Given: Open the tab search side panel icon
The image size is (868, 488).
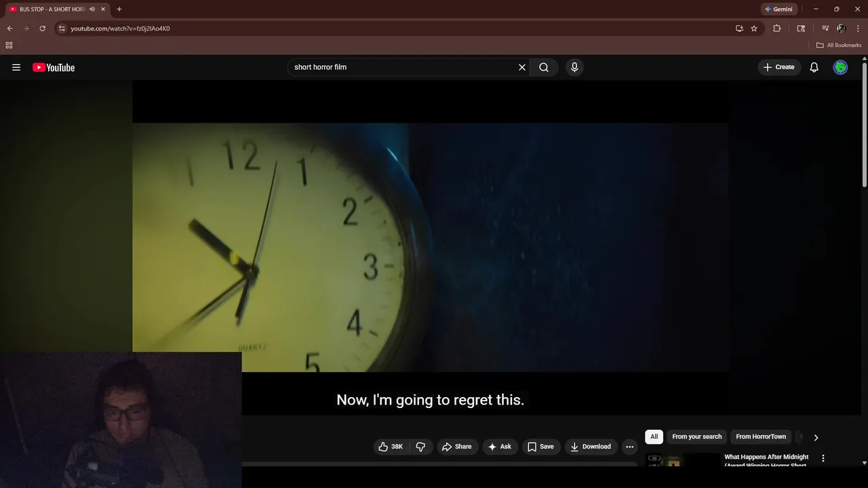Looking at the screenshot, I should (801, 28).
